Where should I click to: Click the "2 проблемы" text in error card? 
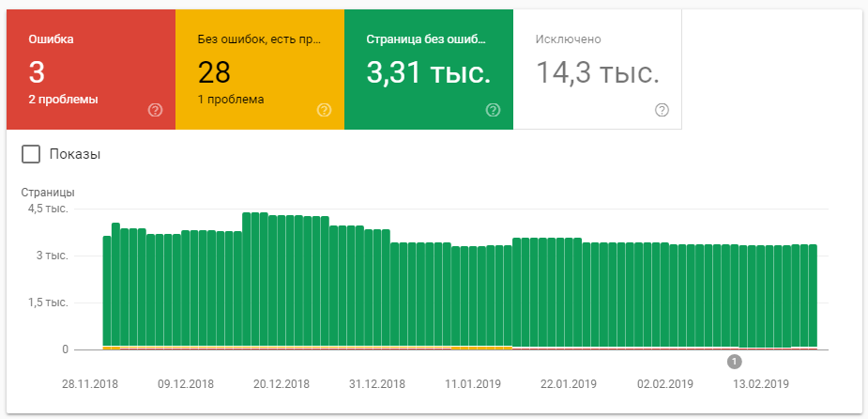[x=63, y=99]
